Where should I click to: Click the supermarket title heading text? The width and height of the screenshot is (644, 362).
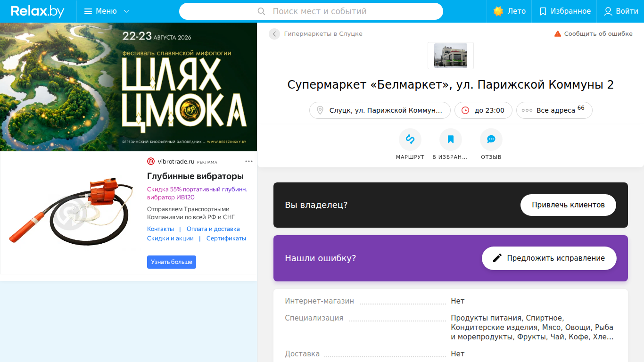coord(451,85)
